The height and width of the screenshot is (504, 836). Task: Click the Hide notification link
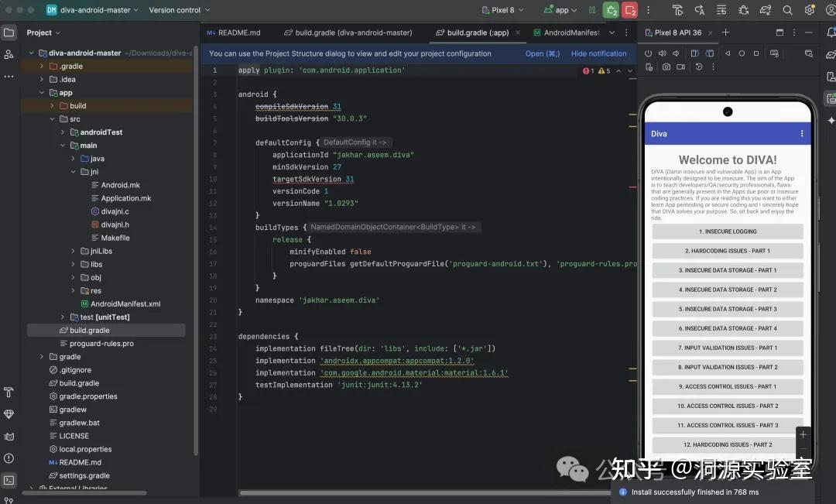(x=598, y=54)
